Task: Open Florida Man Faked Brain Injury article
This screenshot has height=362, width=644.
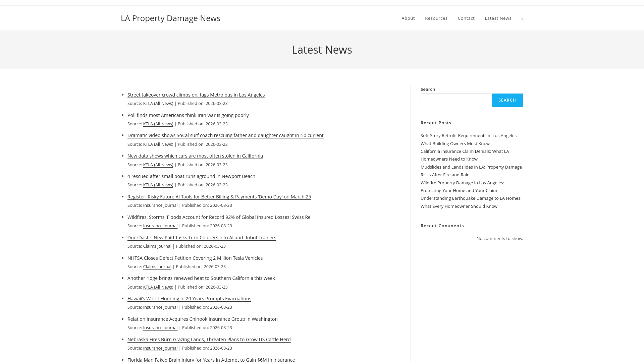Action: (211, 359)
